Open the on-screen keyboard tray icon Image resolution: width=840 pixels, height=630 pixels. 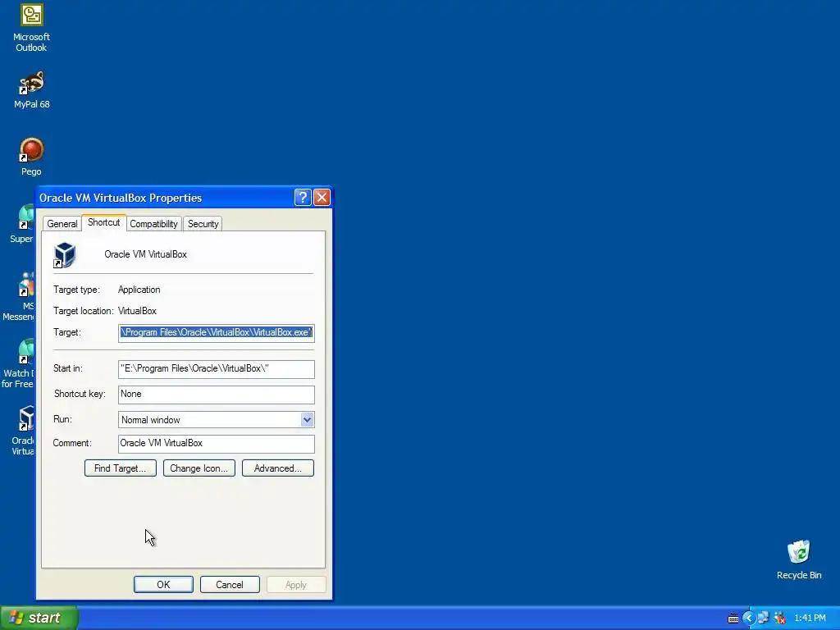tap(733, 619)
